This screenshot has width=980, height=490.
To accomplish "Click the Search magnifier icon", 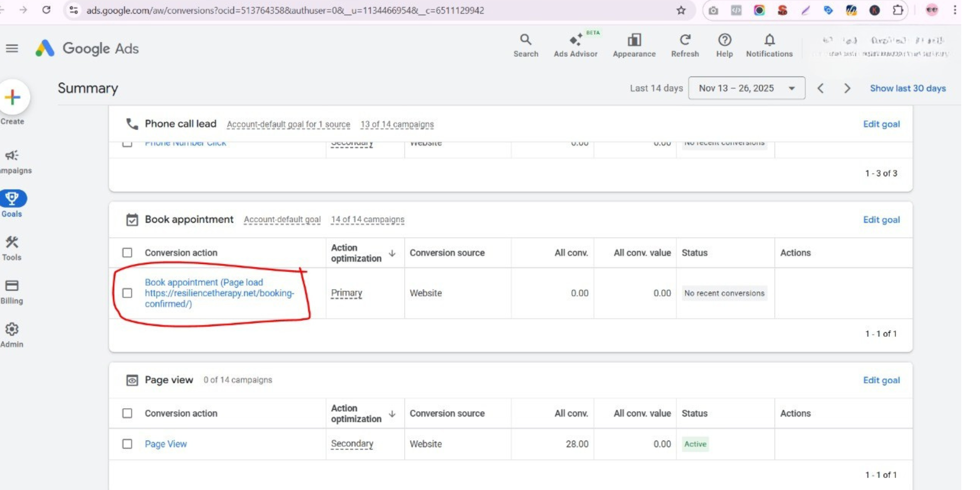I will coord(525,40).
